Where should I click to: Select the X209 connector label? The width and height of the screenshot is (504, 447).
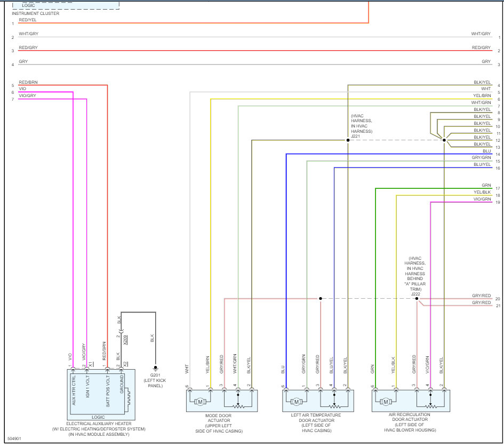(125, 340)
